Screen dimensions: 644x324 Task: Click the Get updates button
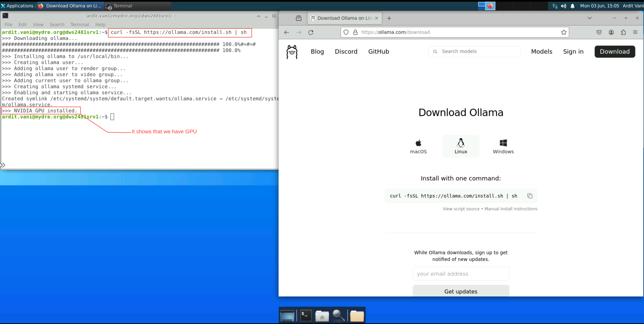[461, 291]
